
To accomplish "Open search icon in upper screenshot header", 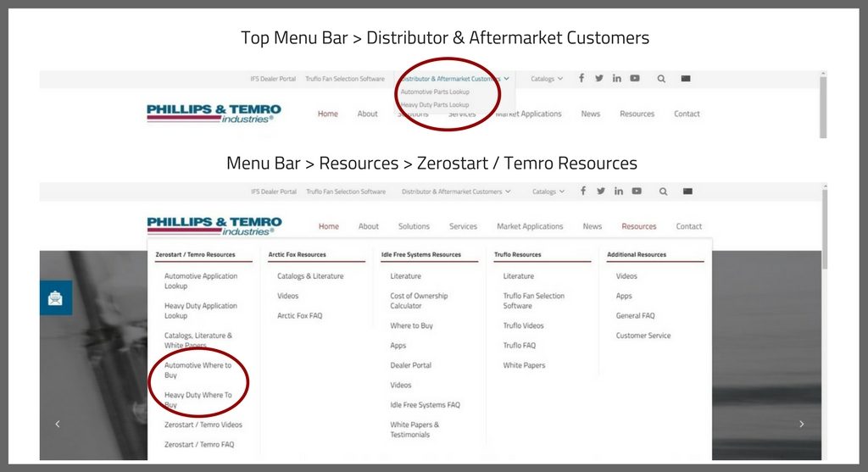I will click(x=661, y=79).
